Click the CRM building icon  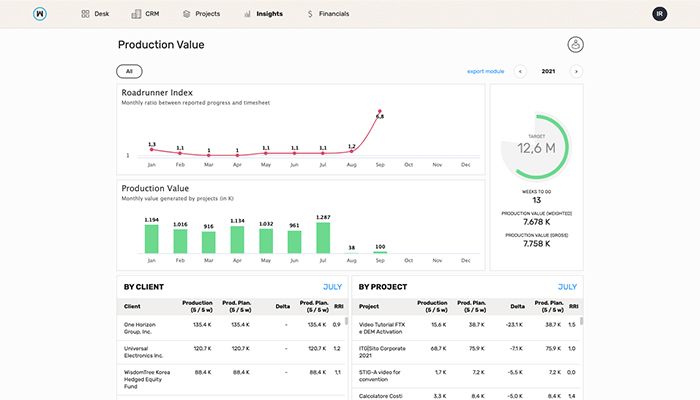pos(136,14)
